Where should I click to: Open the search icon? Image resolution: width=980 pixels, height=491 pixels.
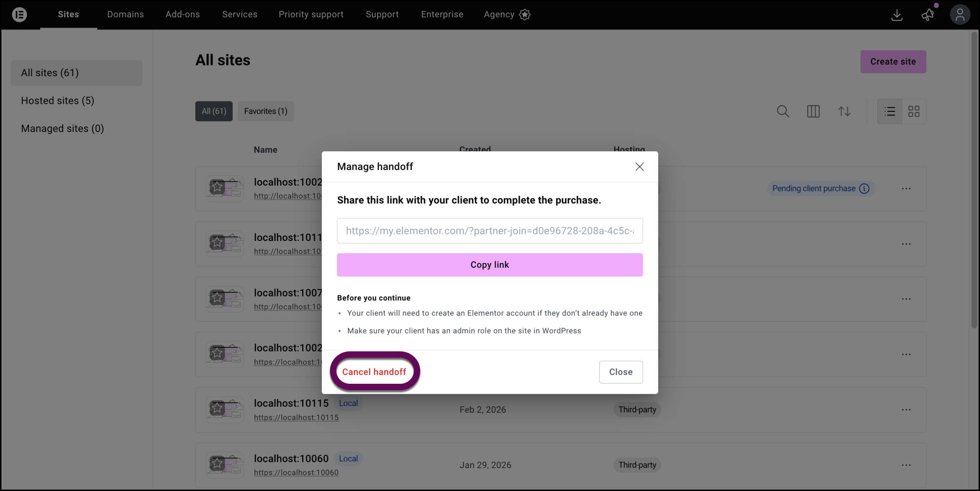(782, 111)
